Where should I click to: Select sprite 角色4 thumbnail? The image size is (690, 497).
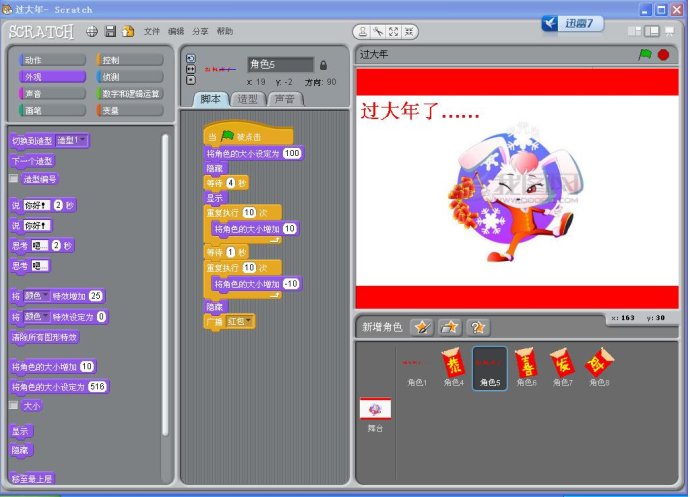(453, 369)
